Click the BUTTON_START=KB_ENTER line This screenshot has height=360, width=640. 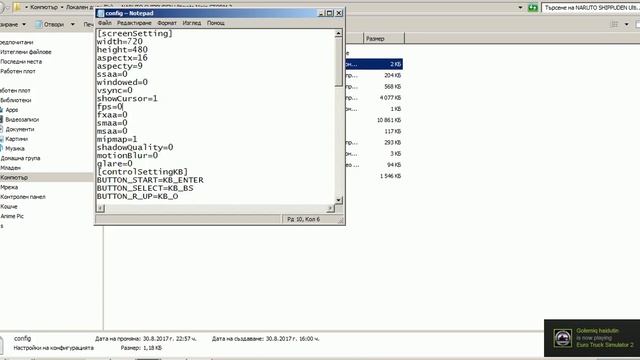150,180
